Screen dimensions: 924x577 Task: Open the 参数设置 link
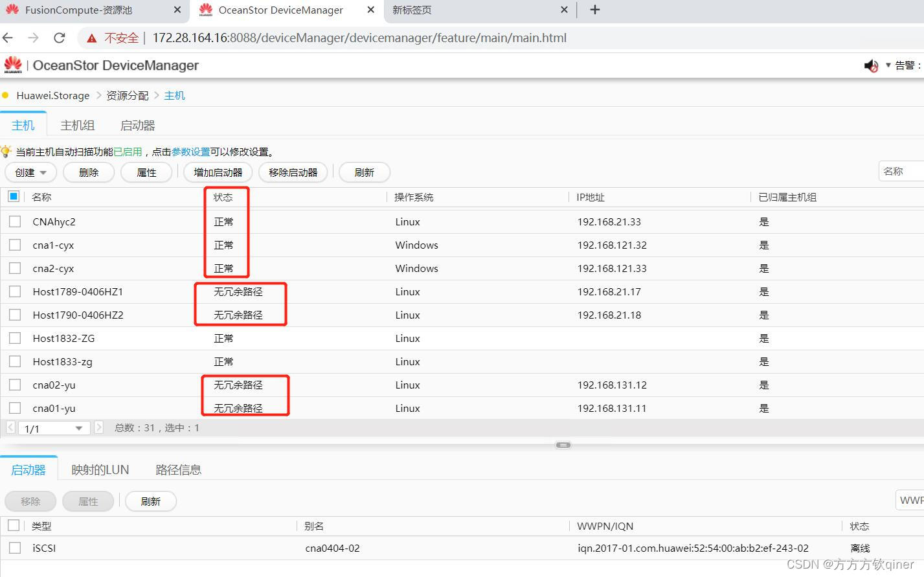point(190,152)
